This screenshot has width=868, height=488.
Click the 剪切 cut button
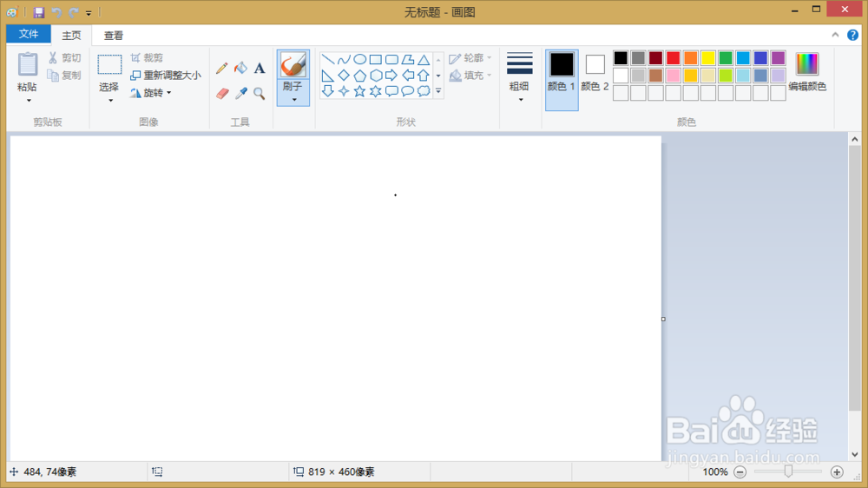pos(65,57)
